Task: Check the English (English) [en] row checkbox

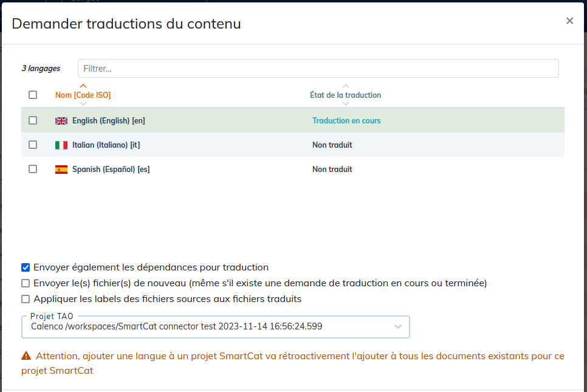Action: coord(33,120)
